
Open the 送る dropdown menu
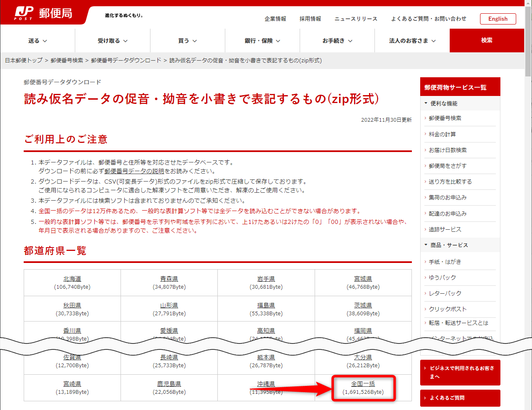(x=37, y=40)
